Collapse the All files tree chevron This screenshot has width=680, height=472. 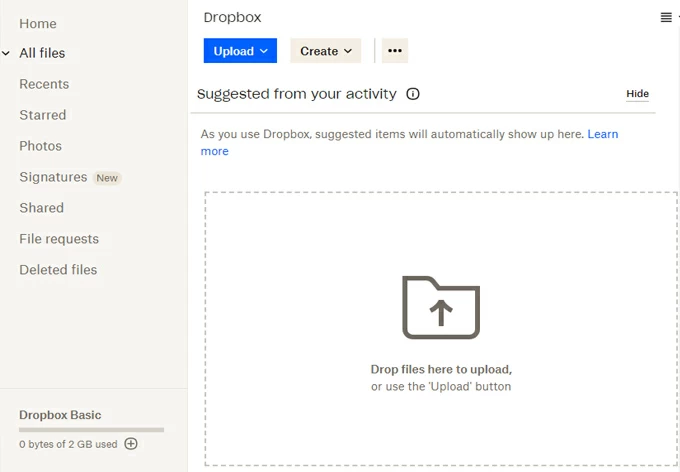[7, 53]
